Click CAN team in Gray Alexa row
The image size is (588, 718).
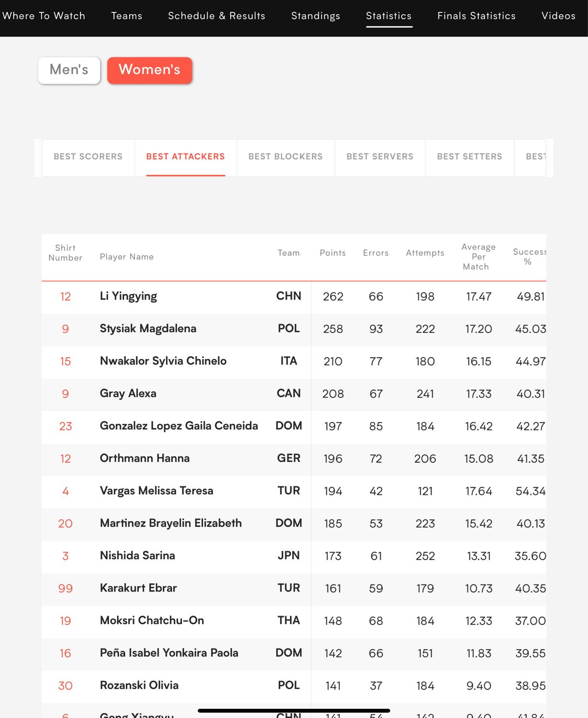tap(289, 393)
